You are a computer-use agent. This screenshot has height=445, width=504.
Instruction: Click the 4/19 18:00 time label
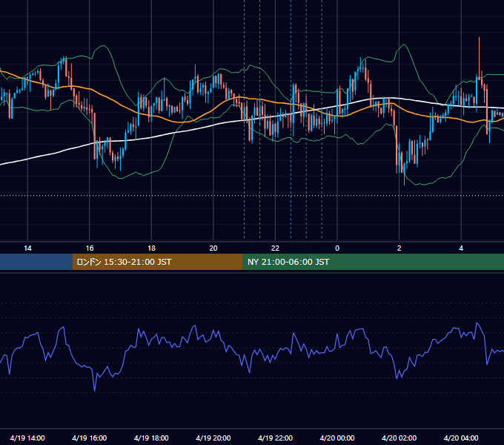click(151, 438)
